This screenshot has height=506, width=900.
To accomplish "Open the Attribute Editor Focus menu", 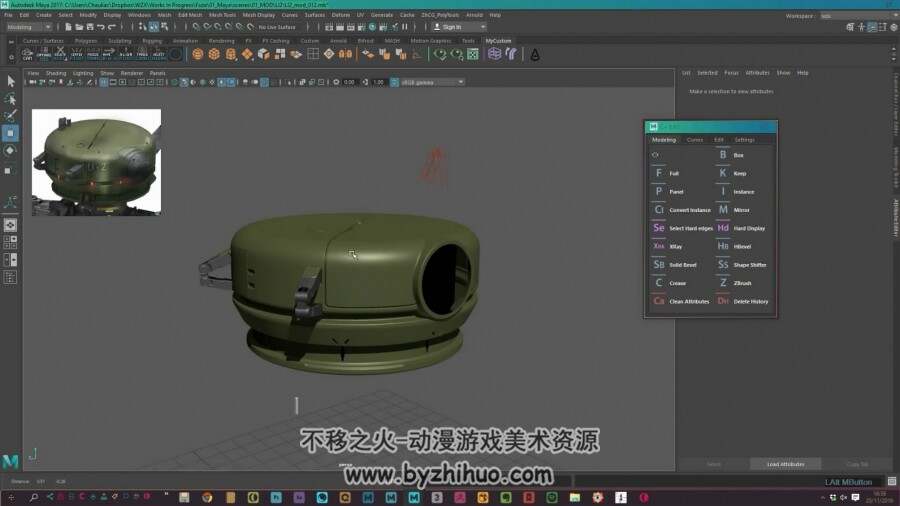I will [x=731, y=73].
